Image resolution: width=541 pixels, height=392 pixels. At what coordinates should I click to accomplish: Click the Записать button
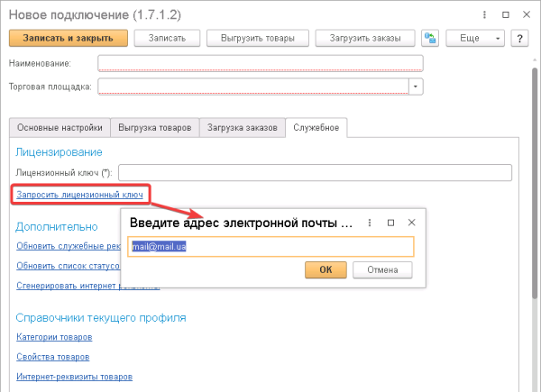[x=167, y=38]
